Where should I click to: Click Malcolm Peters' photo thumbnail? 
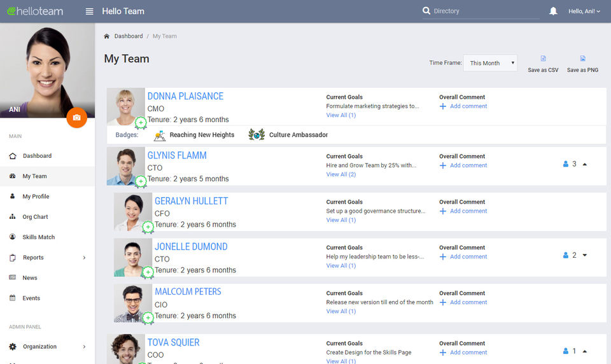[x=133, y=303]
